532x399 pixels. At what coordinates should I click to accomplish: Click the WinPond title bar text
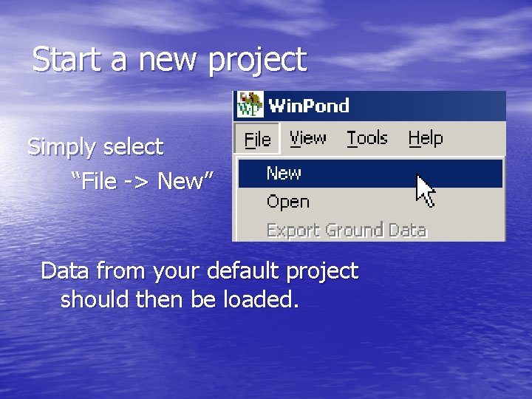pos(309,106)
